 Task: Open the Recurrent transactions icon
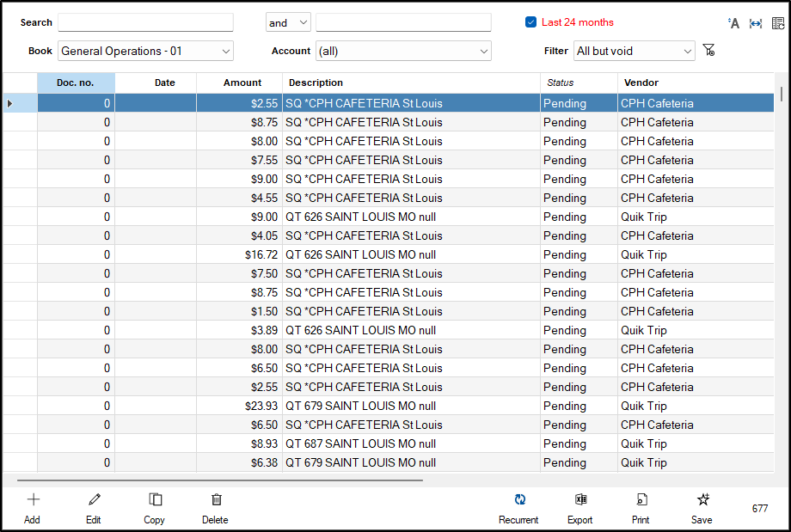(x=518, y=499)
